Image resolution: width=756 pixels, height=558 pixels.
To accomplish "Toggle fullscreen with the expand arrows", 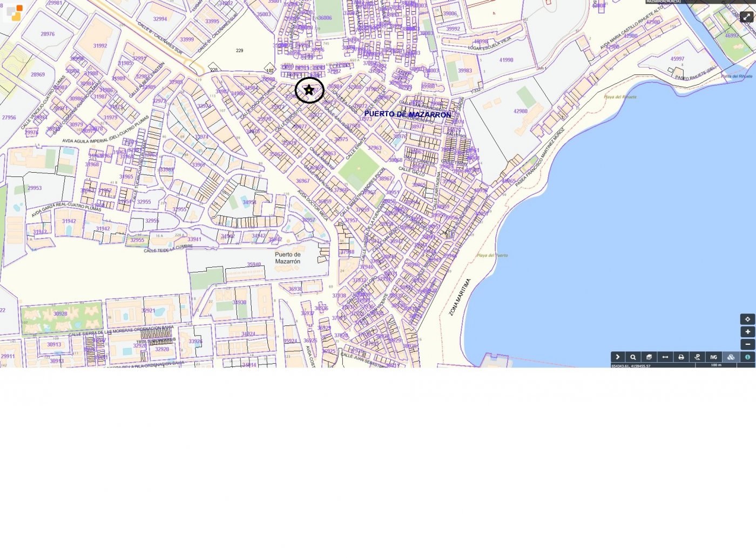I will coord(747,17).
